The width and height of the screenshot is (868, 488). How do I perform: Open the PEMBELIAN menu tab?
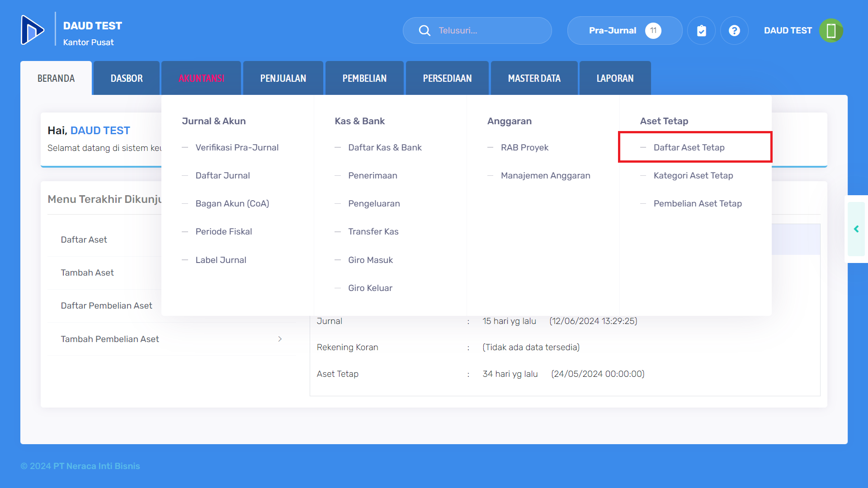(x=364, y=78)
